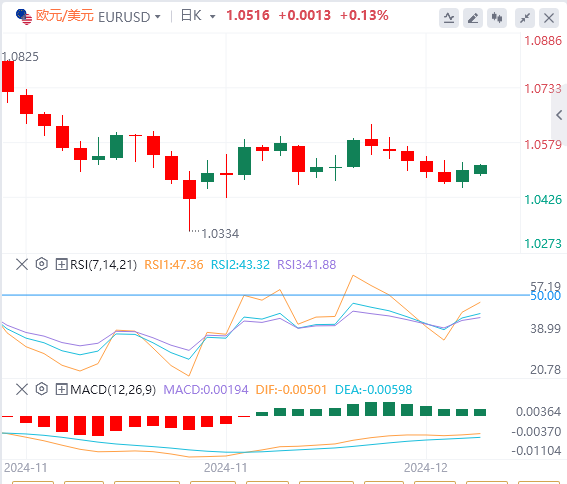
Task: Click the MACD(12,26,9) label
Action: (x=113, y=390)
